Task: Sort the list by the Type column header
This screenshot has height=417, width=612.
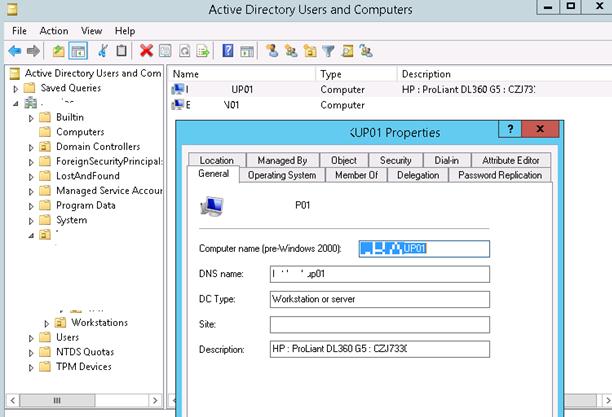Action: 332,74
